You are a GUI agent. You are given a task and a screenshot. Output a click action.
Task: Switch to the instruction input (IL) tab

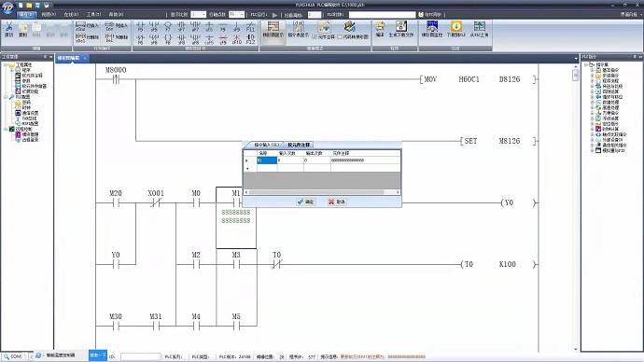click(x=265, y=145)
